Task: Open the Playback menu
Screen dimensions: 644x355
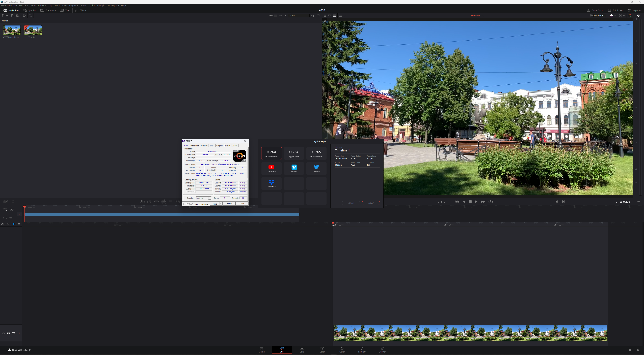Action: pos(74,5)
